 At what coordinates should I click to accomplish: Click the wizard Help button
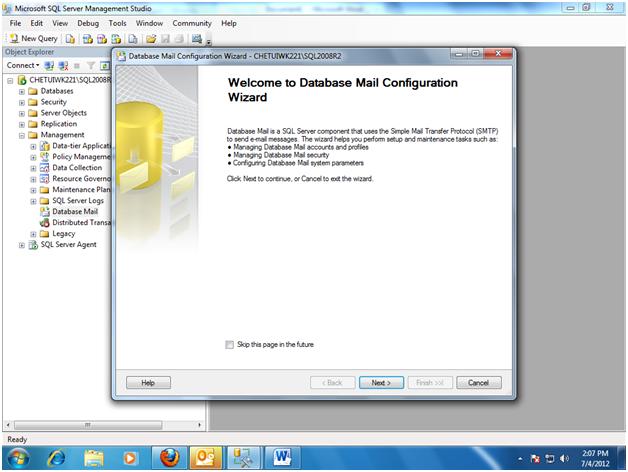pos(148,383)
